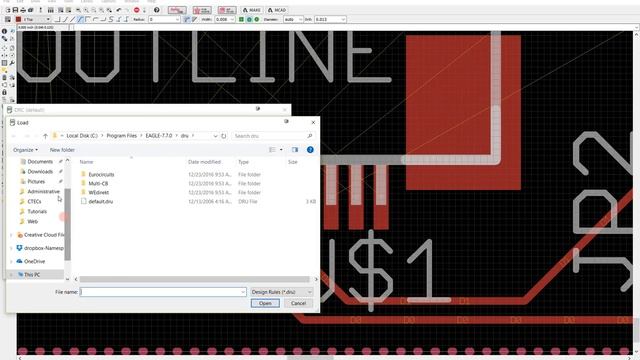Click the navigation pane vertical scrollbar
Screen dimensions: 640x360
[x=67, y=224]
